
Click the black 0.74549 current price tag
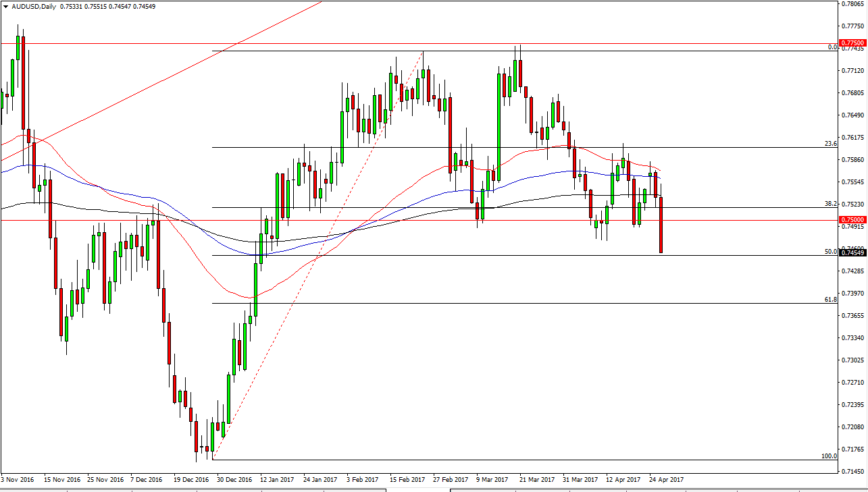(853, 254)
